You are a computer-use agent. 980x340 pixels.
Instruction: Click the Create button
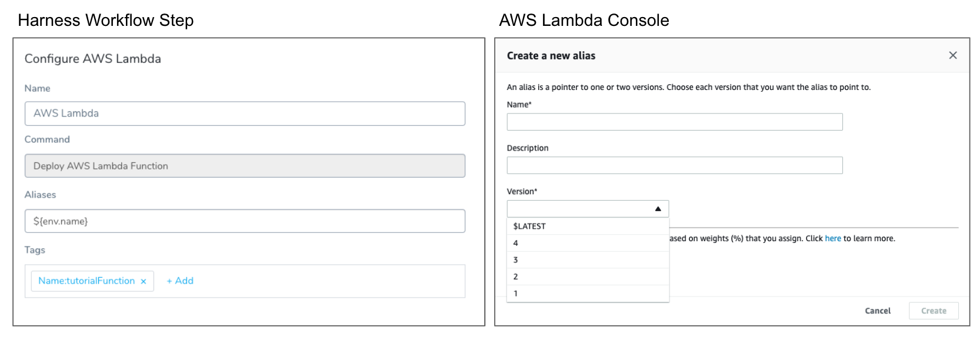click(934, 311)
